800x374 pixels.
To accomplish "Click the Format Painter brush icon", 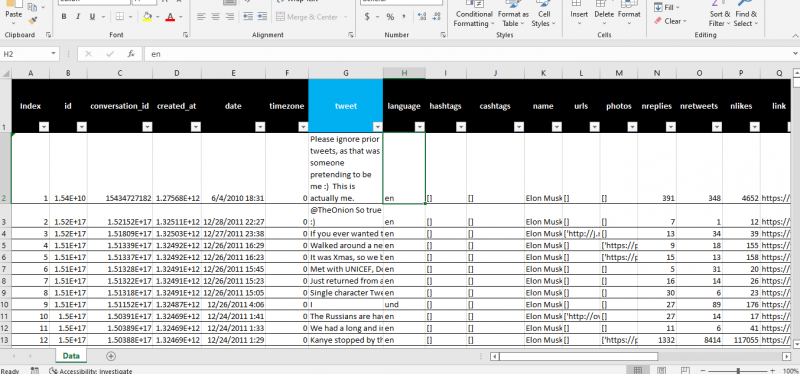I will click(33, 21).
